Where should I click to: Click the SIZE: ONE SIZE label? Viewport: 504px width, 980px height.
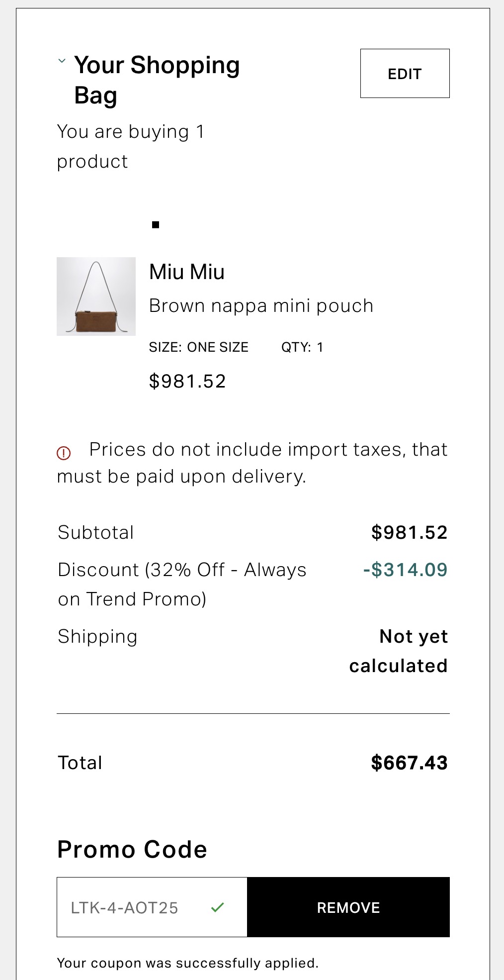pos(199,347)
